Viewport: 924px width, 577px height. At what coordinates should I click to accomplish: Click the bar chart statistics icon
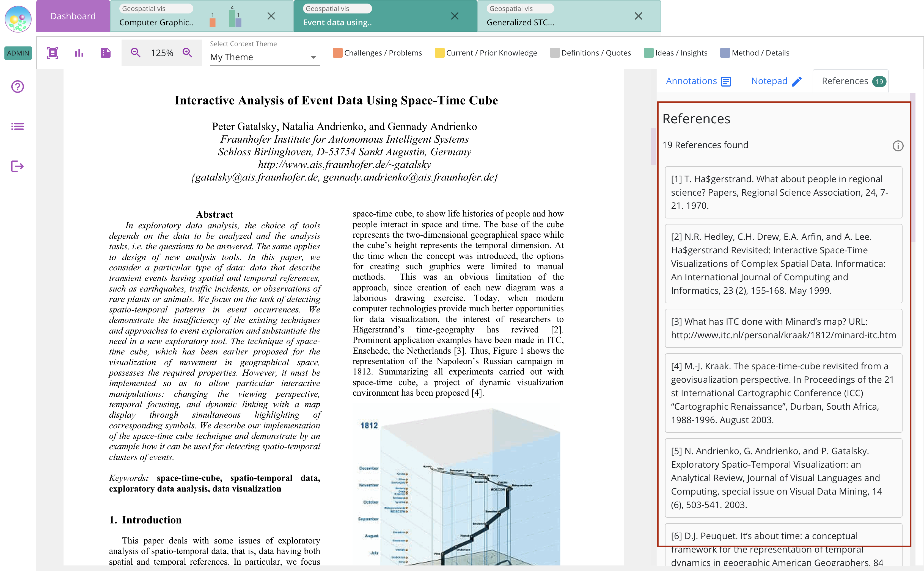(79, 53)
